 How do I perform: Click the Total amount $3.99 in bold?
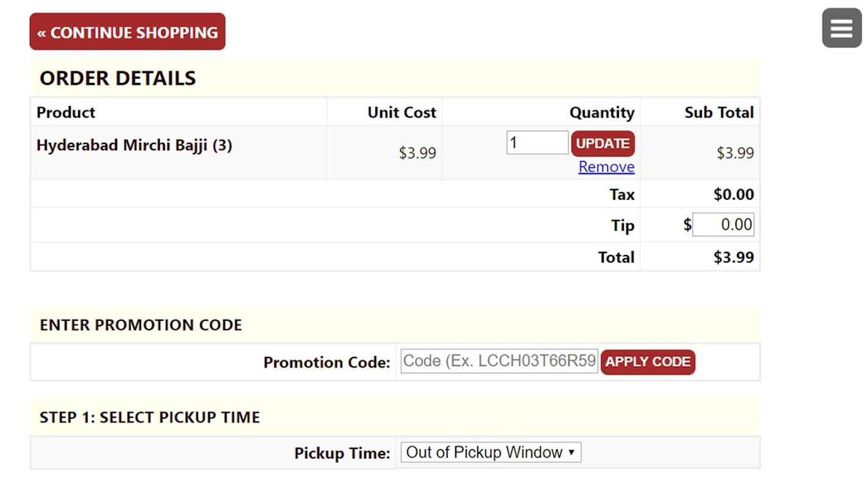tap(733, 257)
